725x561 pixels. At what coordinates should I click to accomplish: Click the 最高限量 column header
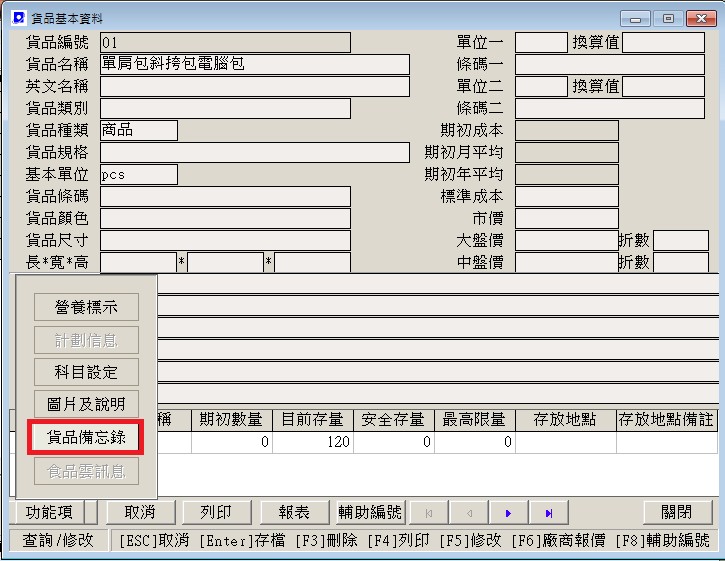(474, 420)
